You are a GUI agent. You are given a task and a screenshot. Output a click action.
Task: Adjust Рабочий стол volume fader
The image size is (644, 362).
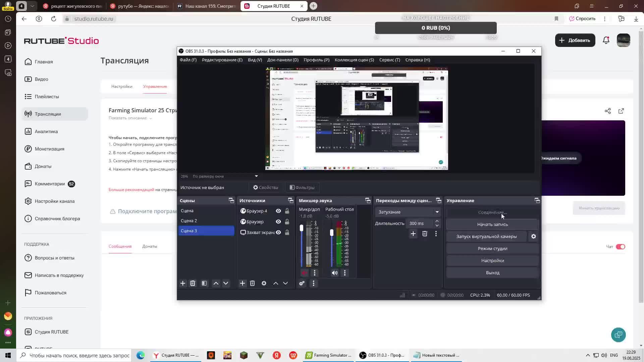(x=332, y=233)
